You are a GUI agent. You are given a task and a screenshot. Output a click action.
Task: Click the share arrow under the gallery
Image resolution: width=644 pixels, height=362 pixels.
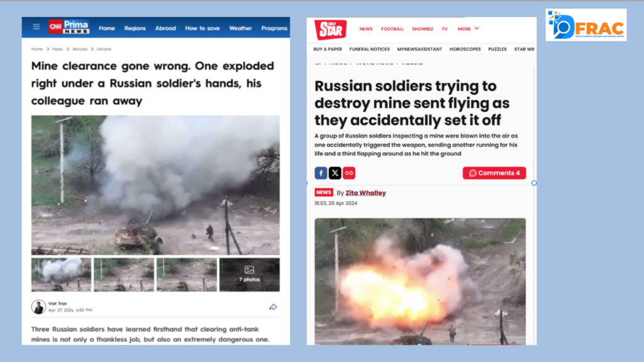273,307
